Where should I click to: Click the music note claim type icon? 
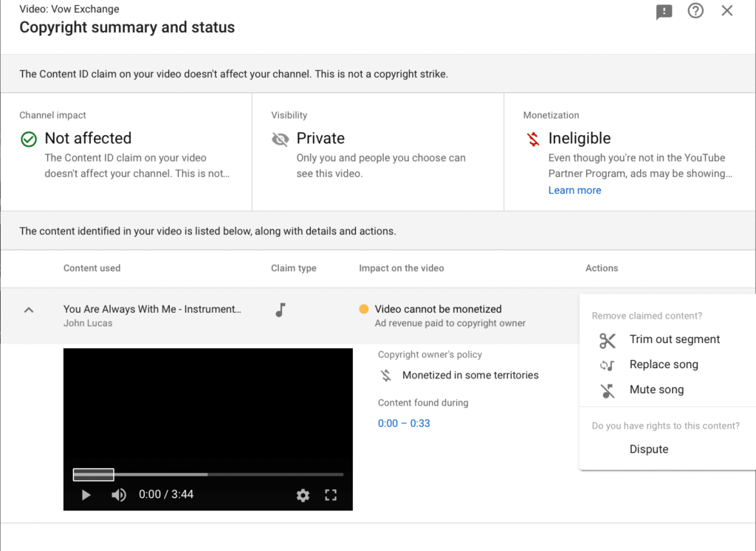pos(280,310)
